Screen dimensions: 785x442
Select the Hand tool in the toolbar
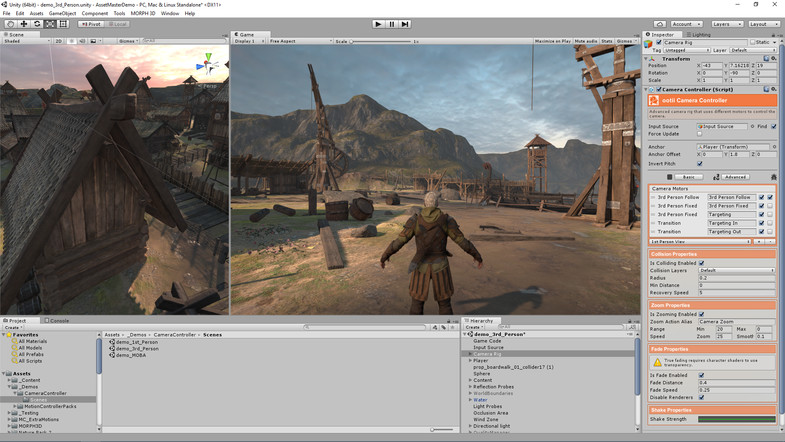pos(10,24)
